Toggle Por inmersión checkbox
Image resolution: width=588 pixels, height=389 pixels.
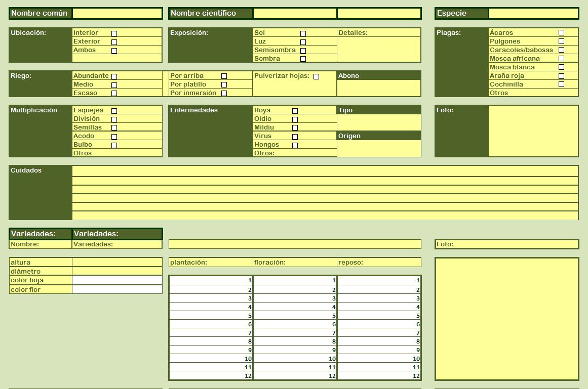[224, 94]
